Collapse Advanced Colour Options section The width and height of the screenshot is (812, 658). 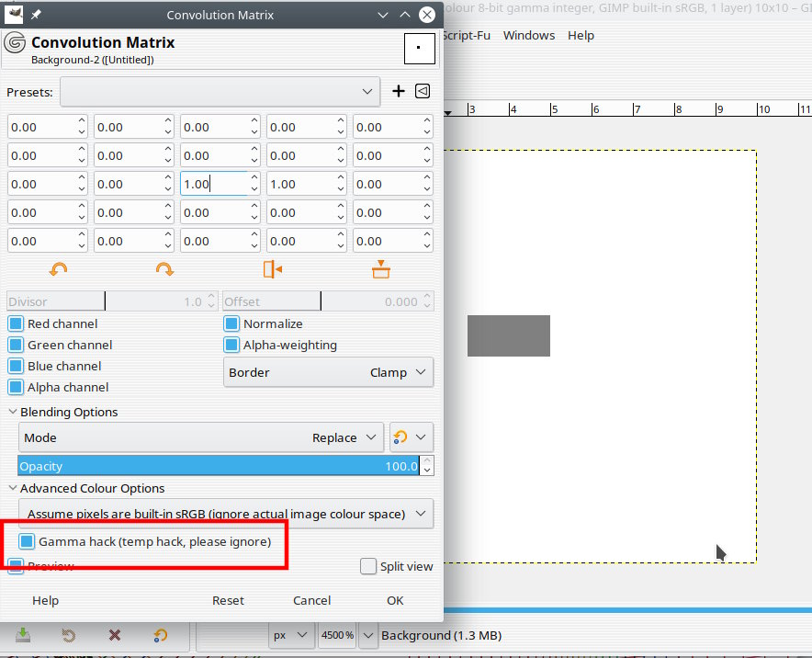tap(13, 488)
